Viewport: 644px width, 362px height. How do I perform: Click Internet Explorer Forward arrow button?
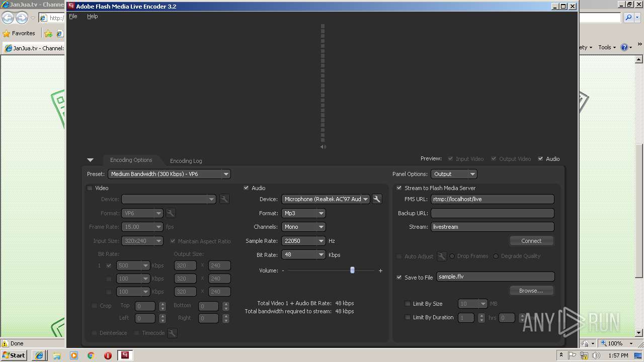click(x=22, y=18)
